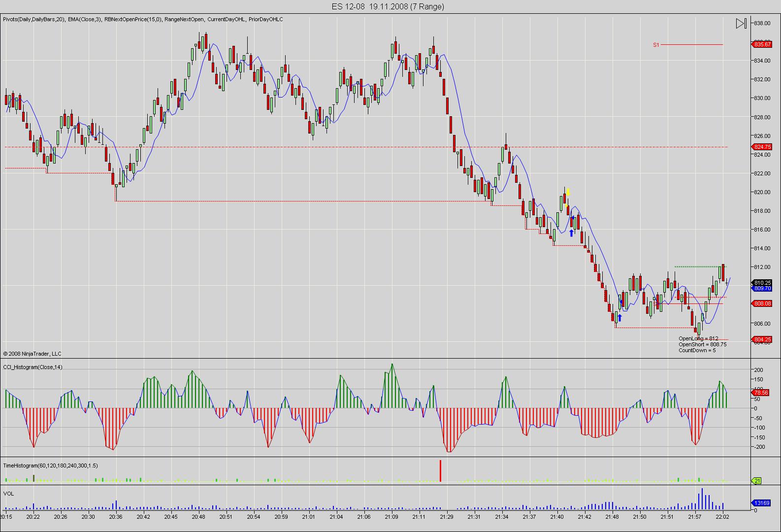Click the TimeHistogram value marker 21
The width and height of the screenshot is (781, 532).
757,481
